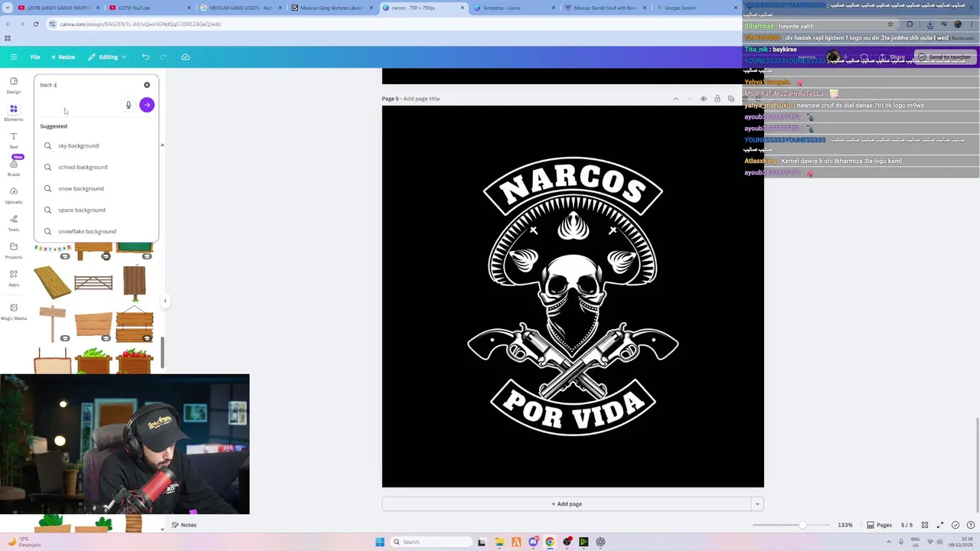
Task: Open the taskbar clock and date
Action: point(961,542)
